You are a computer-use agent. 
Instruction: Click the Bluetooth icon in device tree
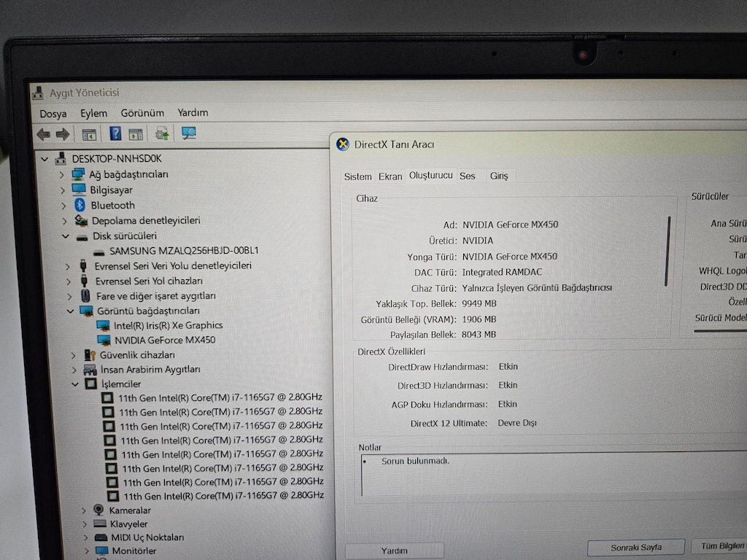pos(80,205)
